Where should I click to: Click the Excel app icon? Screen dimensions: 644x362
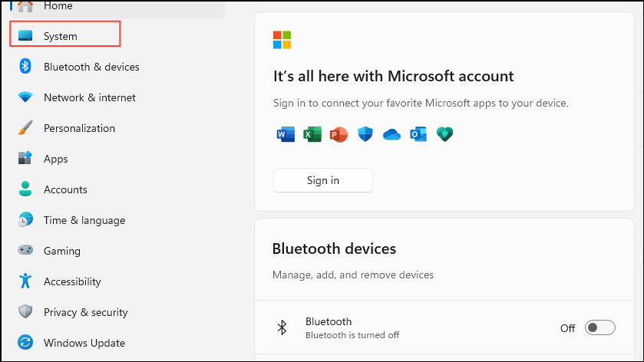pos(312,134)
